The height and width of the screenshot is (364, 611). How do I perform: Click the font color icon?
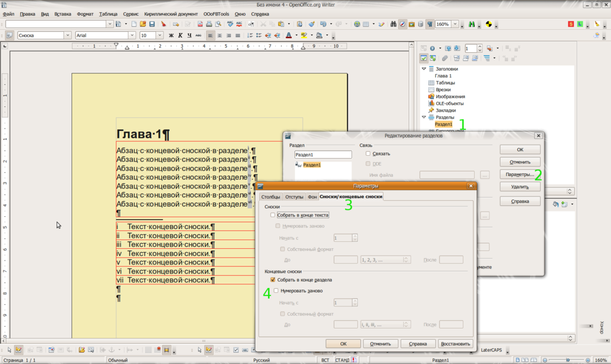coord(289,35)
